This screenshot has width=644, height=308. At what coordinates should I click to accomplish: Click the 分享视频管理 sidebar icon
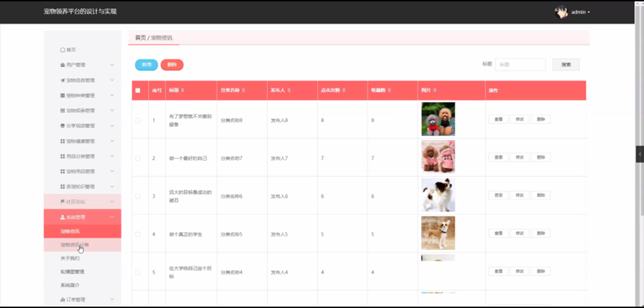[x=63, y=126]
